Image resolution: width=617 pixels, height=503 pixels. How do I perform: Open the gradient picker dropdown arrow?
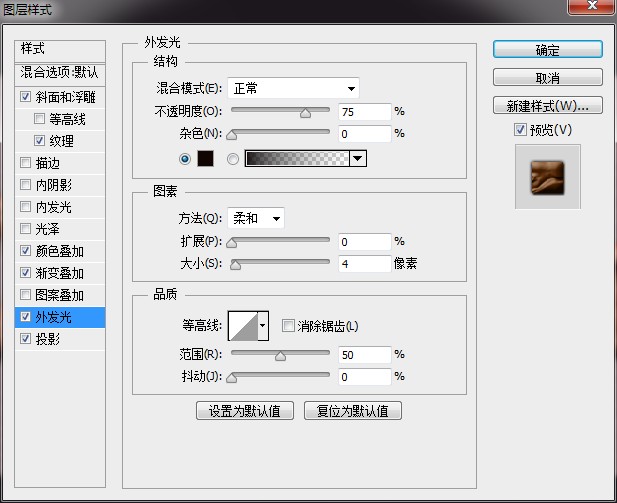(x=358, y=159)
